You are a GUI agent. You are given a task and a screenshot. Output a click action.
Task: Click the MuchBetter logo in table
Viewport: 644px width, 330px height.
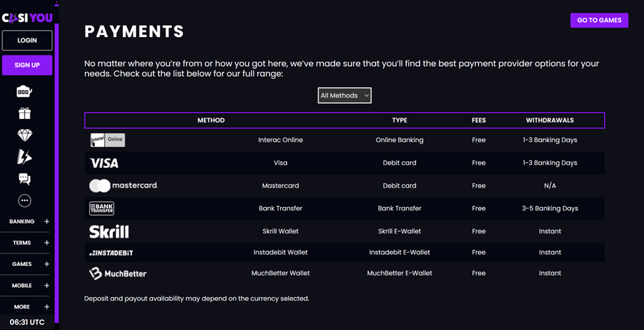coord(118,273)
